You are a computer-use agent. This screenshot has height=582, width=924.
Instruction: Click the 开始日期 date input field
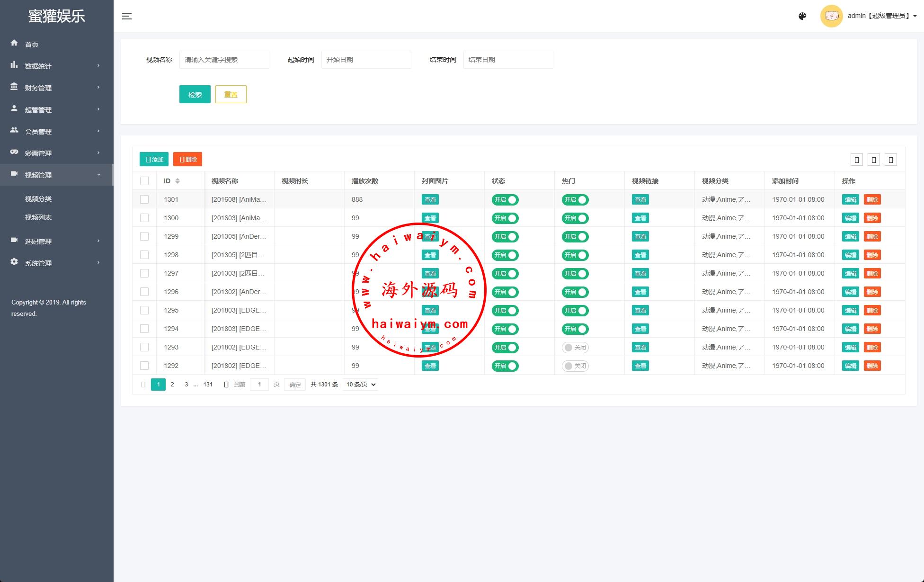coord(366,60)
